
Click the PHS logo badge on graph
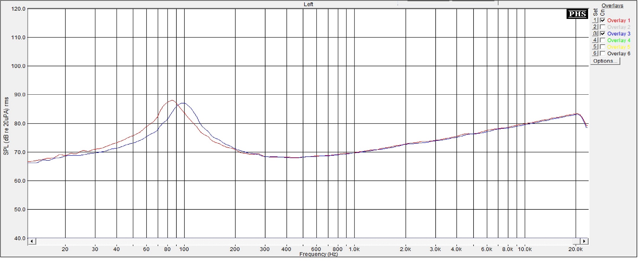pyautogui.click(x=577, y=14)
